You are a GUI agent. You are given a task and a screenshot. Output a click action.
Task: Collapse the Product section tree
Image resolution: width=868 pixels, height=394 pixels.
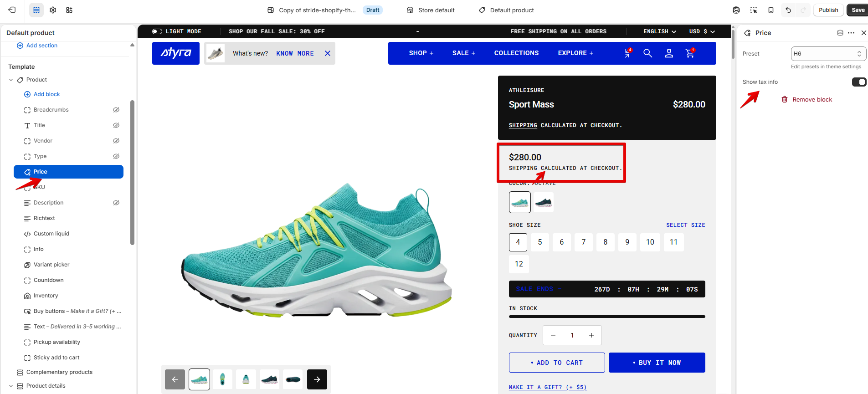[x=11, y=80]
